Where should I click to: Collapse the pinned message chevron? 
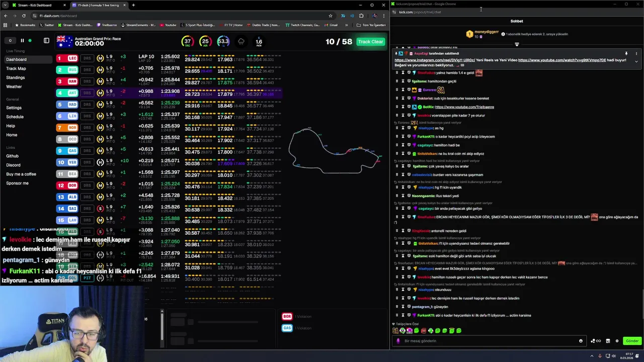(636, 61)
